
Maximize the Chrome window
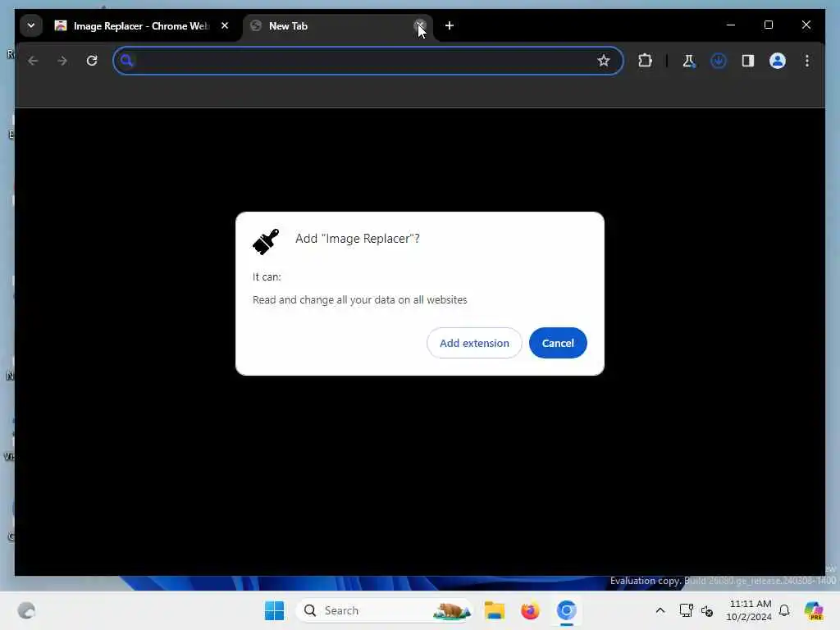pyautogui.click(x=768, y=25)
